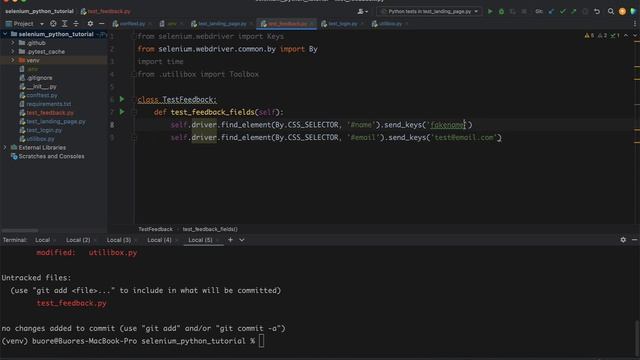The width and height of the screenshot is (640, 360).
Task: Select .gitignore in the project tree
Action: point(39,78)
